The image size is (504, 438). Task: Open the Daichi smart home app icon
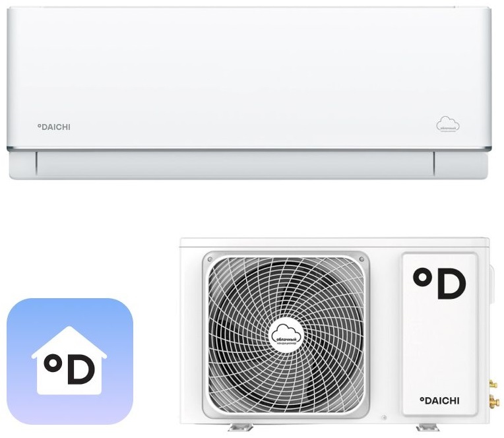click(69, 361)
